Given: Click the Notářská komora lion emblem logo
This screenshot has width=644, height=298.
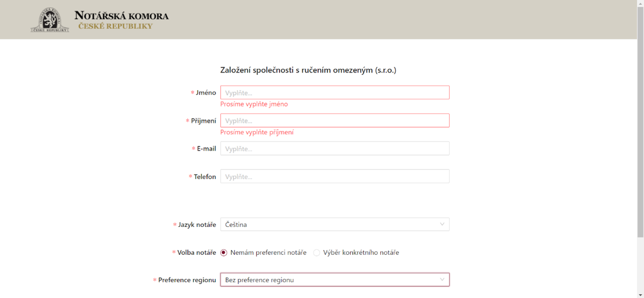Looking at the screenshot, I should [x=50, y=19].
